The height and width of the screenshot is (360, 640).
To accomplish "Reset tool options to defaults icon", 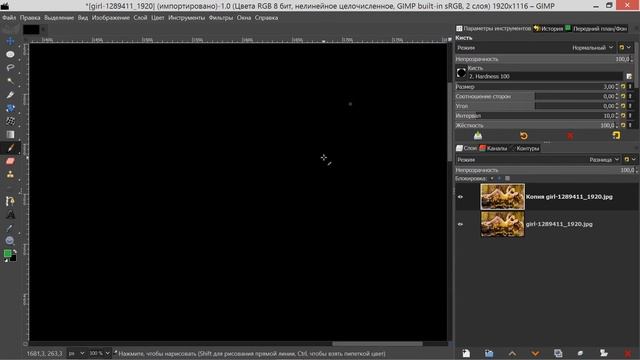I will click(x=616, y=136).
